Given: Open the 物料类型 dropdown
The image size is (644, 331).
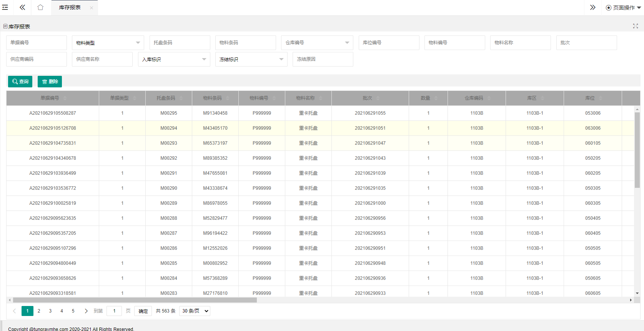Looking at the screenshot, I should coord(108,43).
